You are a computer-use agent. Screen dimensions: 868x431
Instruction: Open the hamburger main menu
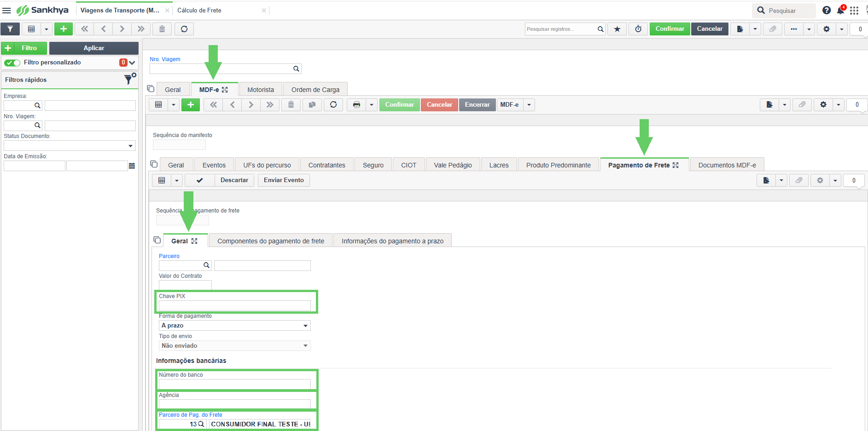point(6,10)
